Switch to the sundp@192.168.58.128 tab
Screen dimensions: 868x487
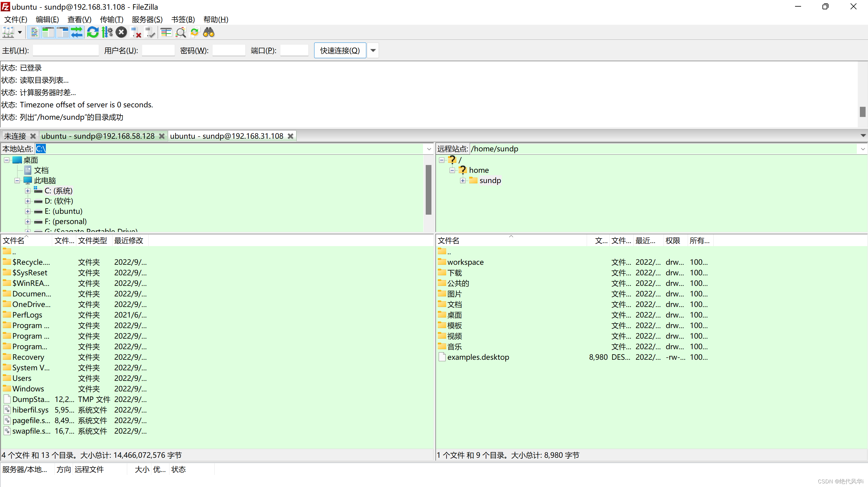(x=98, y=136)
